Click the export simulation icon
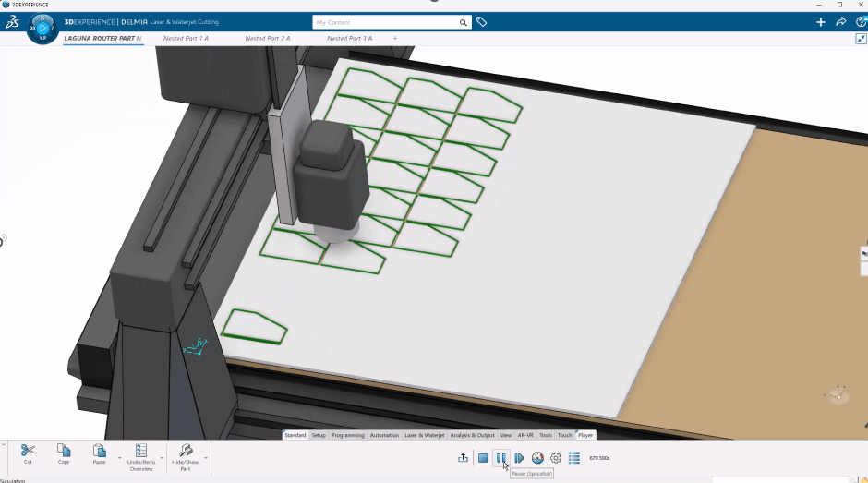 tap(463, 458)
